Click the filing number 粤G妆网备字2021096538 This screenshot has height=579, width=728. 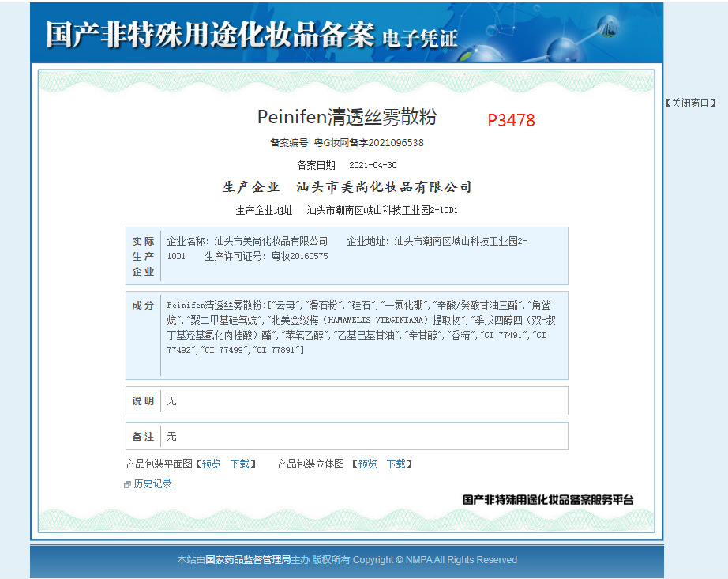[369, 142]
